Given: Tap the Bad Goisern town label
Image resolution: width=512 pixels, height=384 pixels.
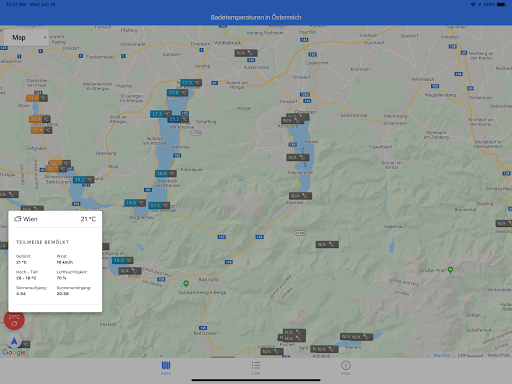Looking at the screenshot, I should click(206, 333).
